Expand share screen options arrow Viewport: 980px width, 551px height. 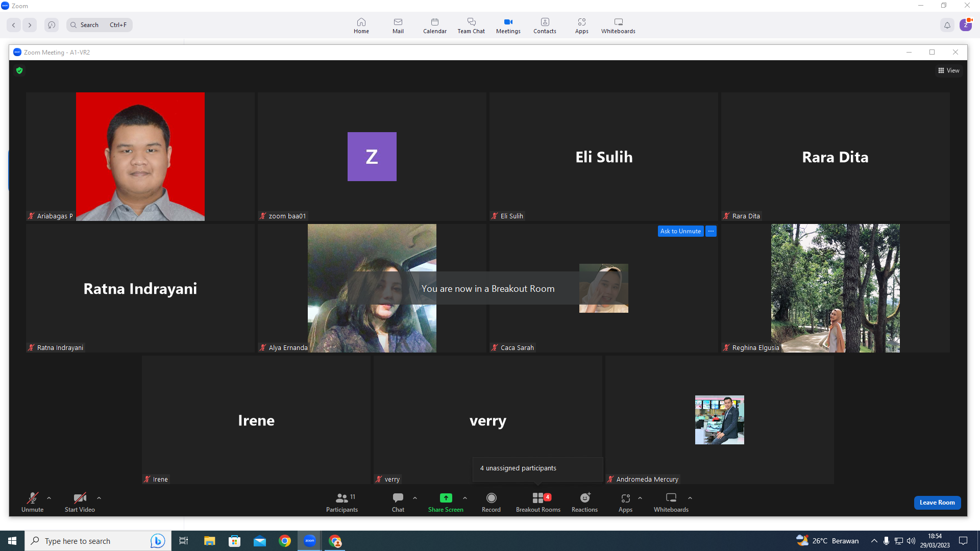point(465,498)
